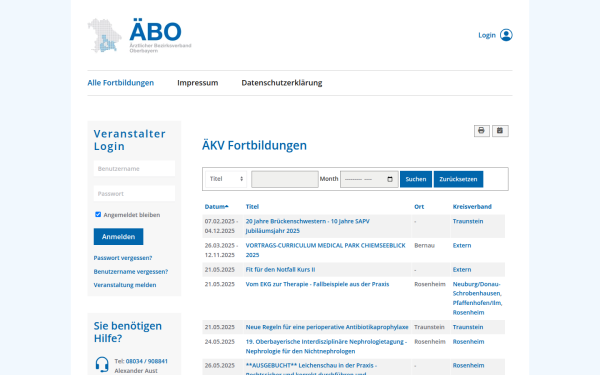Click the Suchen button

416,179
